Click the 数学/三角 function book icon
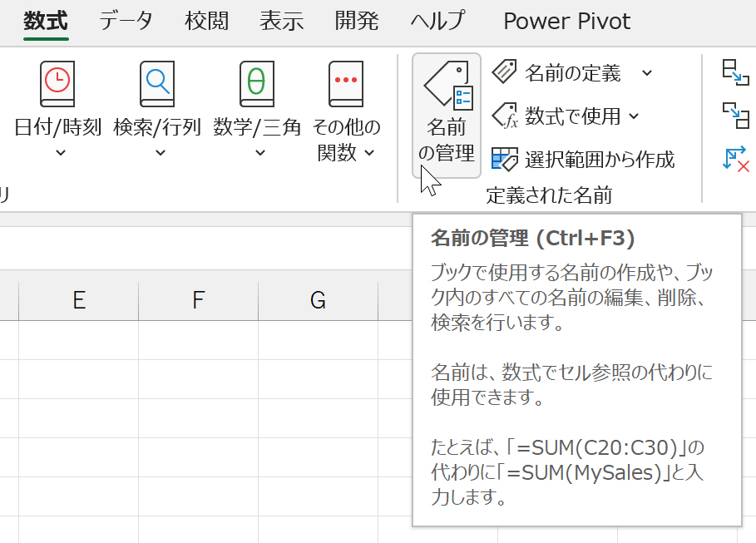Screen dimensions: 756x543 tap(257, 84)
